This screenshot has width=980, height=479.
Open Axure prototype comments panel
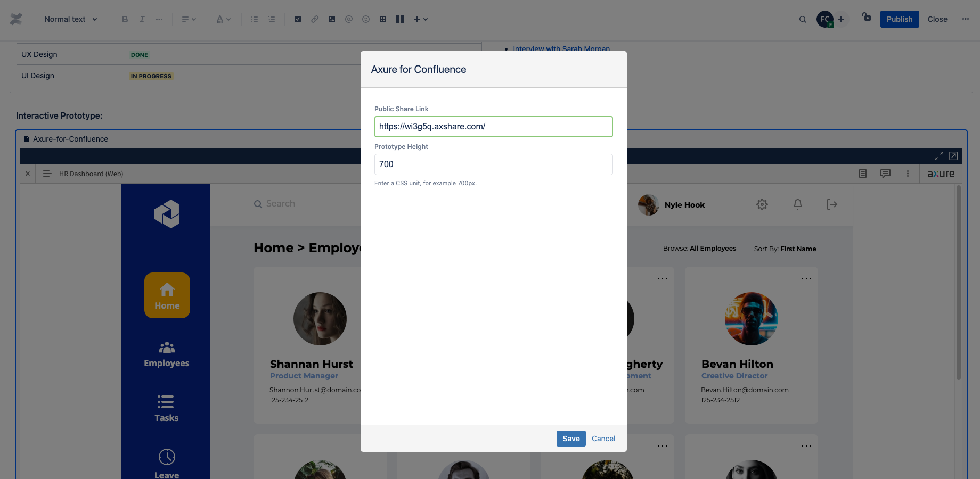coord(885,174)
